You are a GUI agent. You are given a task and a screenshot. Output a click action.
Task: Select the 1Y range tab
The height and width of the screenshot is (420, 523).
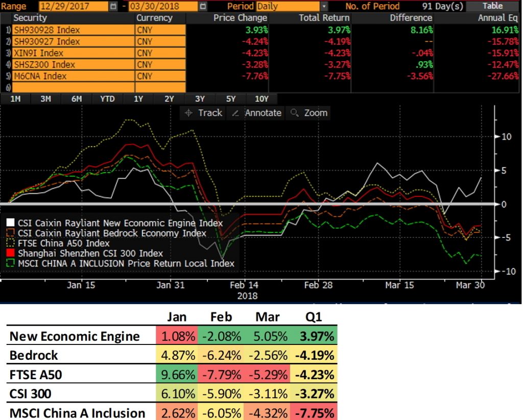(x=138, y=99)
